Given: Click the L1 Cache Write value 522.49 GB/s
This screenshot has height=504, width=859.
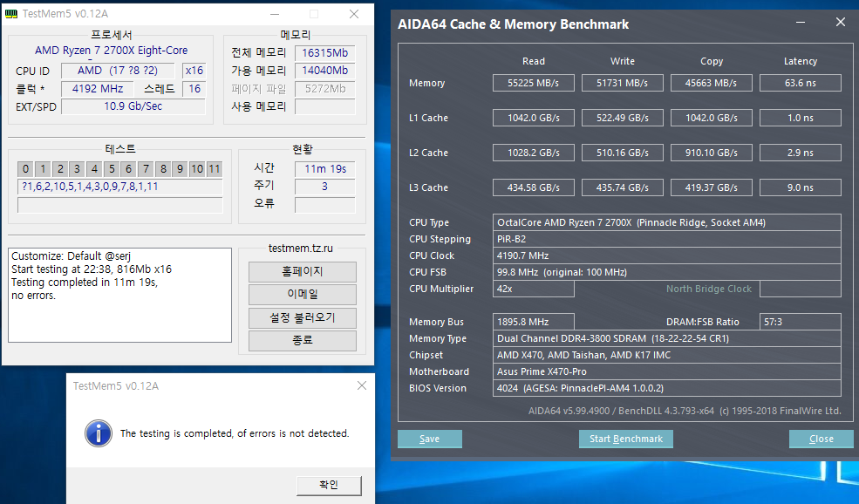Looking at the screenshot, I should pos(623,118).
